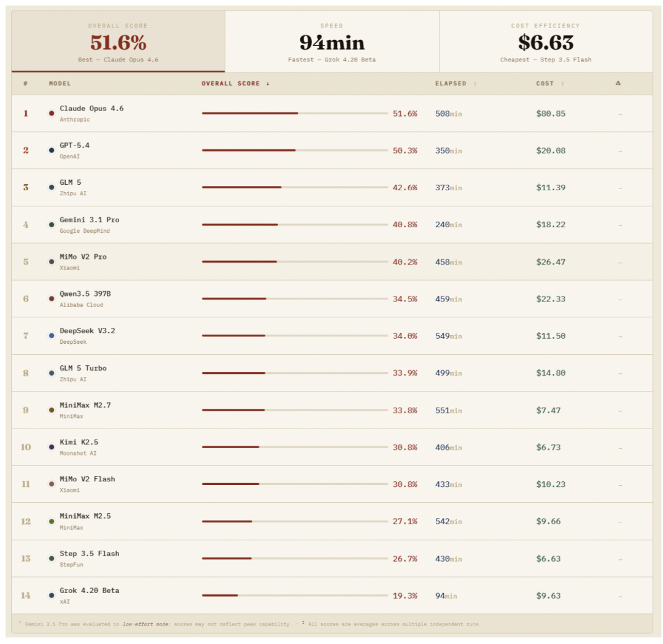Click the MiMo V2 Pro color dot
The width and height of the screenshot is (663, 644).
click(x=52, y=262)
